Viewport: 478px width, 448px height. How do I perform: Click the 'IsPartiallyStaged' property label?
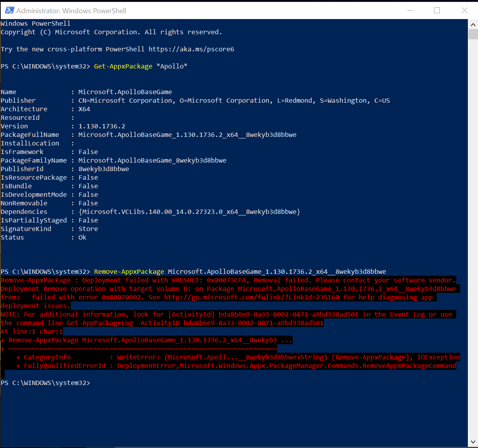pyautogui.click(x=34, y=220)
